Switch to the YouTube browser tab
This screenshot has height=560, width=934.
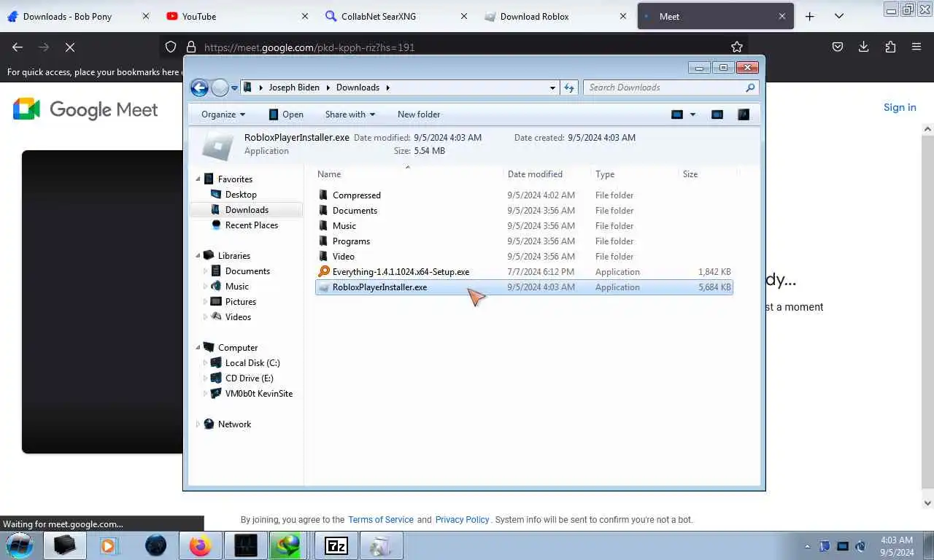237,16
